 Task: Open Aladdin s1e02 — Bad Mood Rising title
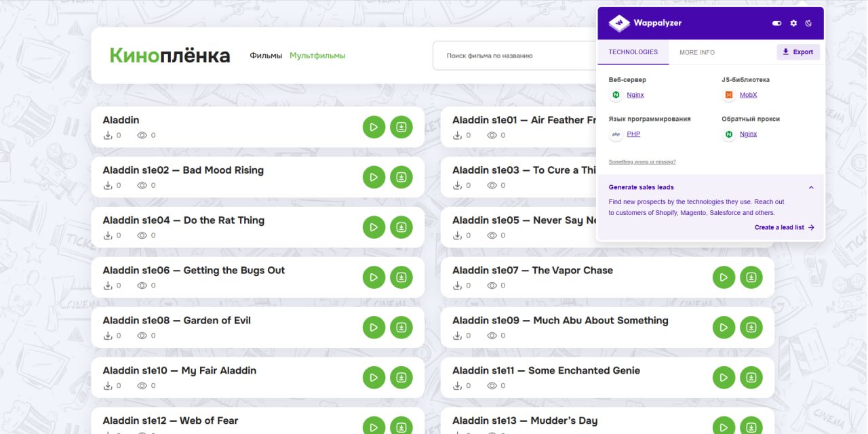point(183,170)
